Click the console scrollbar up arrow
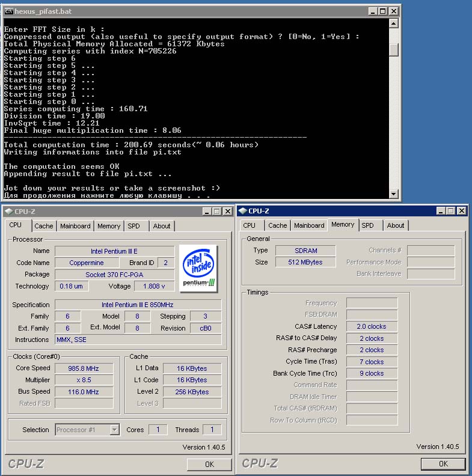Viewport: 472px width, 476px height. 394,23
